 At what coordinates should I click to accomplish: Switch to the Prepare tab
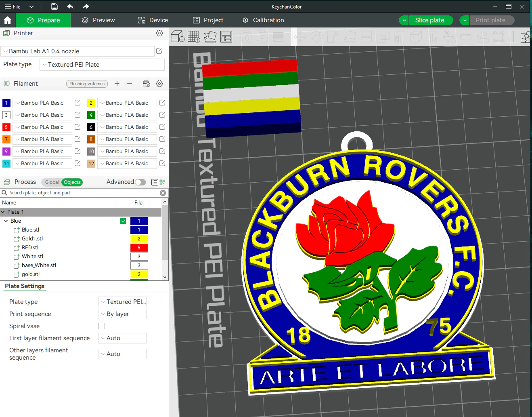(43, 20)
